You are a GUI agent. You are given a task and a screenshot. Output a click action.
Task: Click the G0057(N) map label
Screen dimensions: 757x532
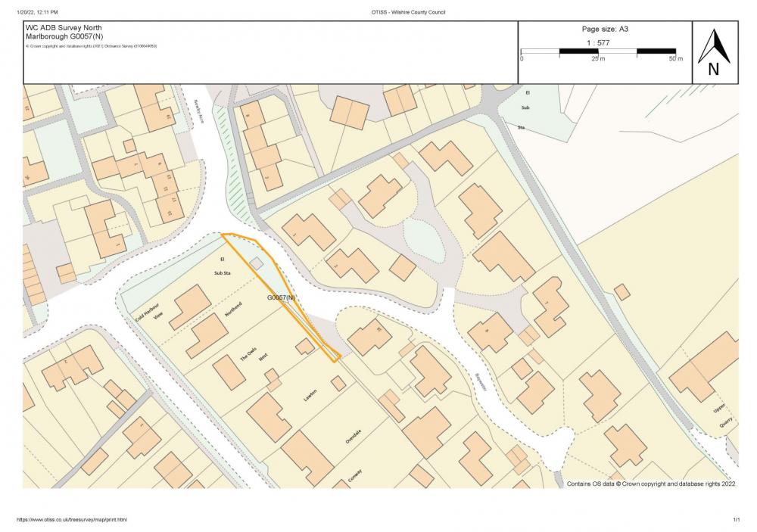coord(280,298)
